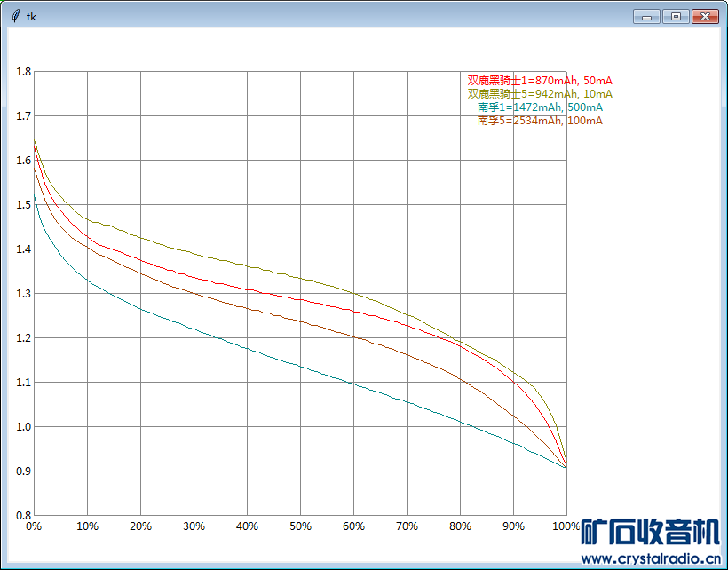Click the 1.4 y-axis label
The width and height of the screenshot is (728, 570).
click(24, 249)
